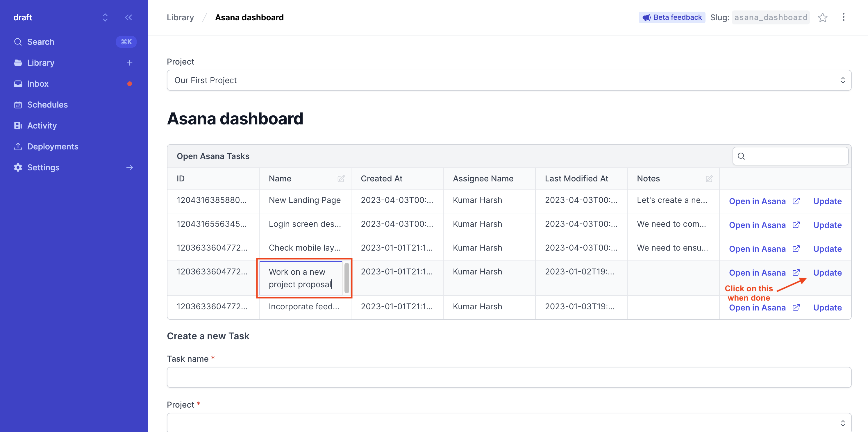Viewport: 868px width, 432px height.
Task: Click Update for New Landing Page row
Action: (827, 201)
